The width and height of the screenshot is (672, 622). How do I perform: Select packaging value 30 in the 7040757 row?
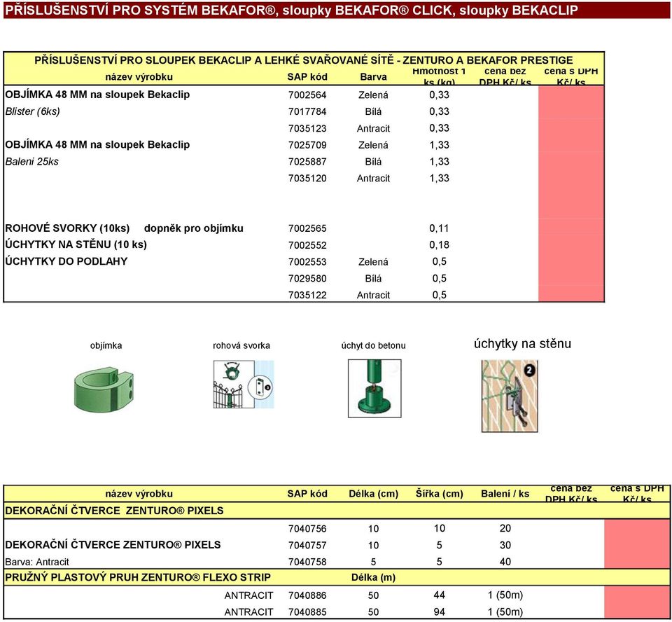(505, 545)
